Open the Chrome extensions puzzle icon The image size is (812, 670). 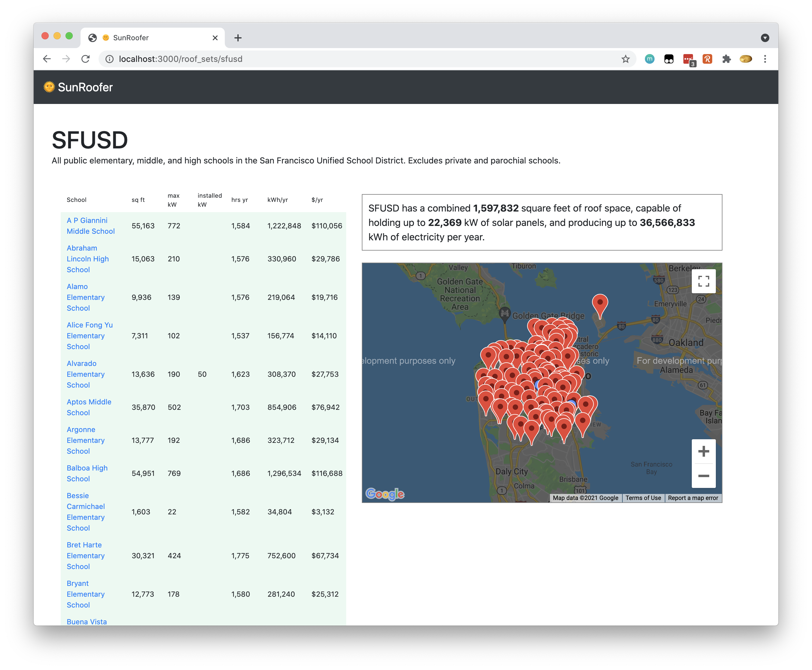tap(726, 59)
